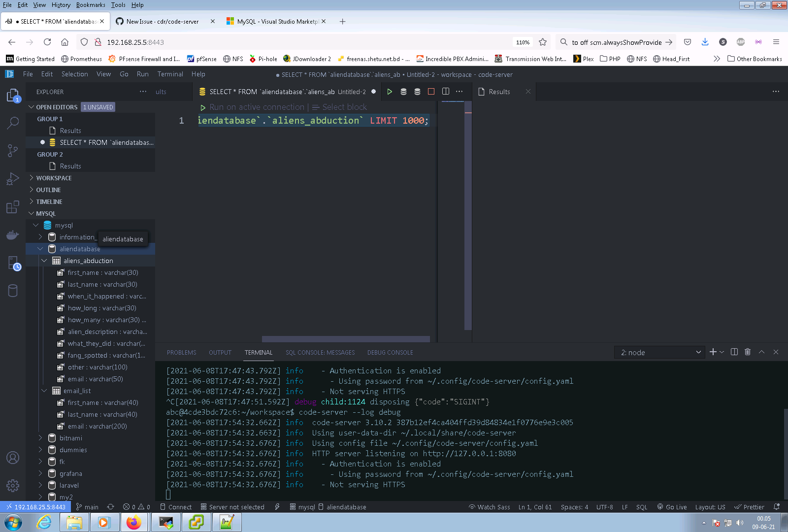Click the second database stack icon in editor toolbar

click(x=417, y=92)
